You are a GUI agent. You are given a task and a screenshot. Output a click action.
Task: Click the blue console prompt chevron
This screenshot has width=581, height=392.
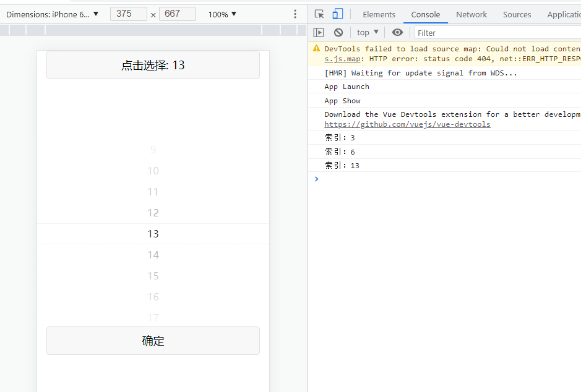click(x=316, y=179)
